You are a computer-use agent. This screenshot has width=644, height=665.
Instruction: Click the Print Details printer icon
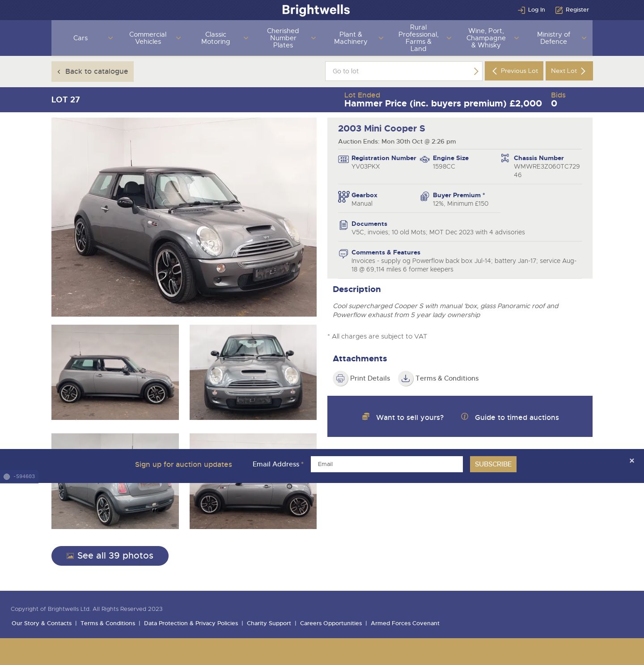tap(340, 378)
